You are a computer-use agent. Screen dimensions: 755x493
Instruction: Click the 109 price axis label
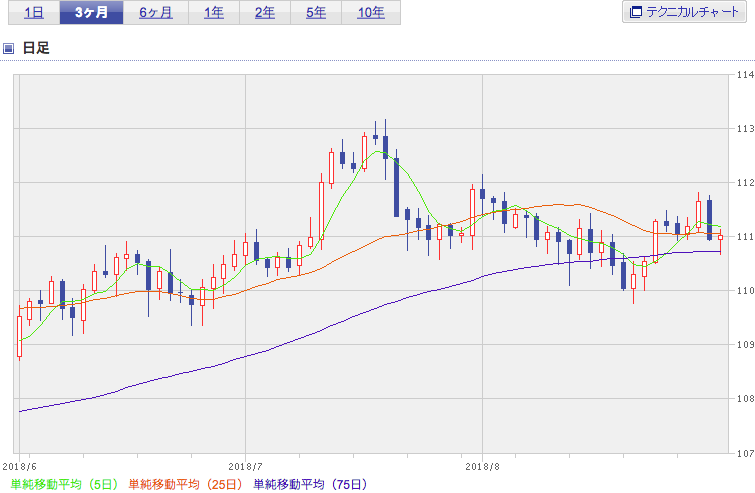[x=745, y=345]
